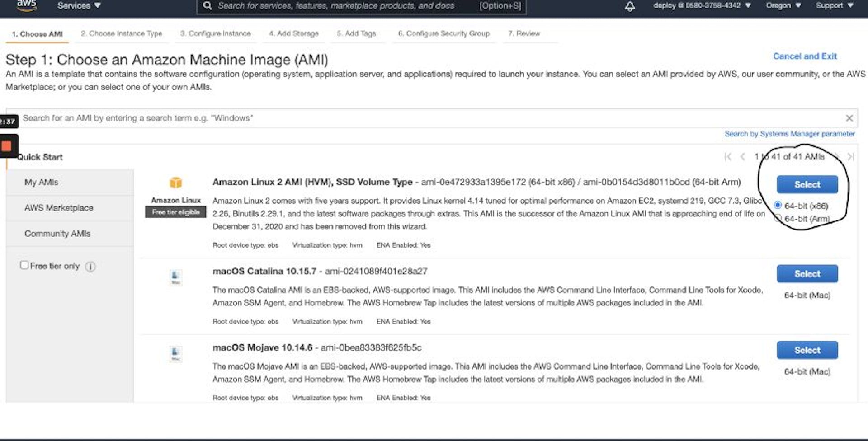The width and height of the screenshot is (868, 441).
Task: Click the macOS Mojave Mac icon
Action: (175, 353)
